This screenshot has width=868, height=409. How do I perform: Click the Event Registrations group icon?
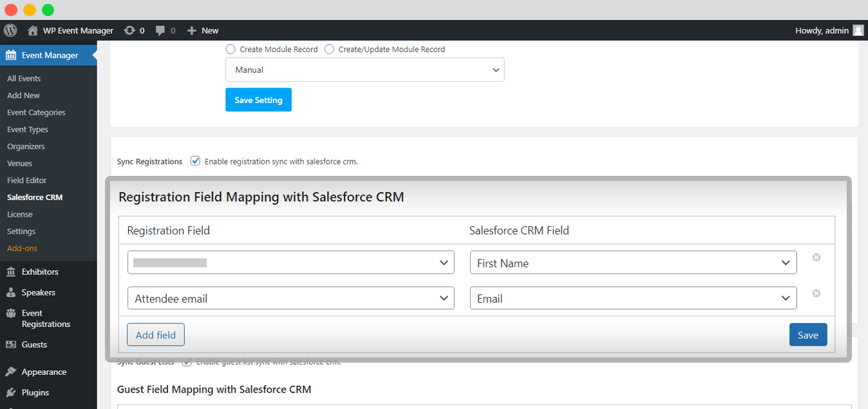11,314
